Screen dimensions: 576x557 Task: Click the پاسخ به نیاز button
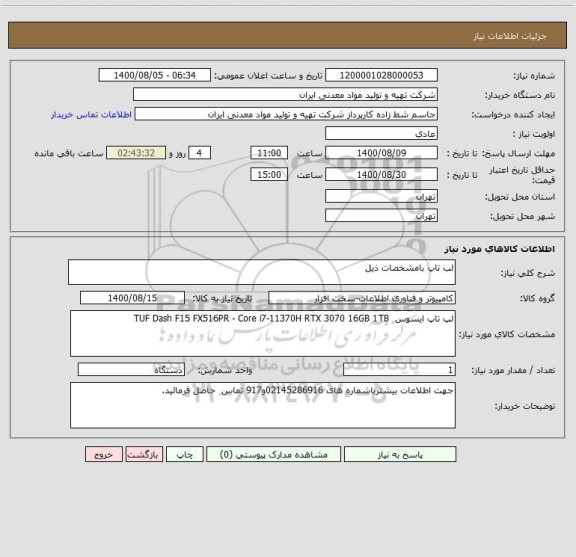coord(400,454)
